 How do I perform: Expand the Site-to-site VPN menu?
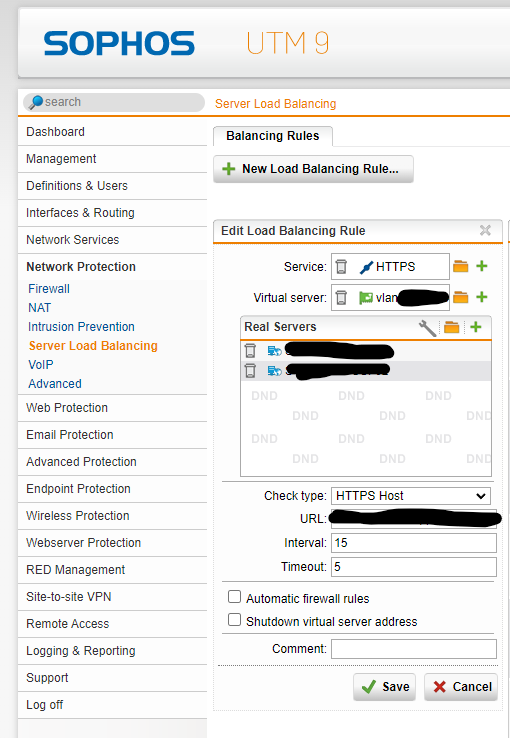pos(112,597)
